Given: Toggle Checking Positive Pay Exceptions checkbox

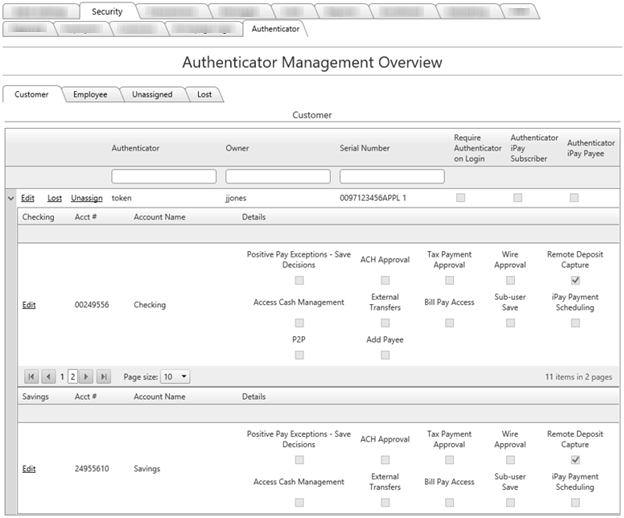Looking at the screenshot, I should point(299,280).
